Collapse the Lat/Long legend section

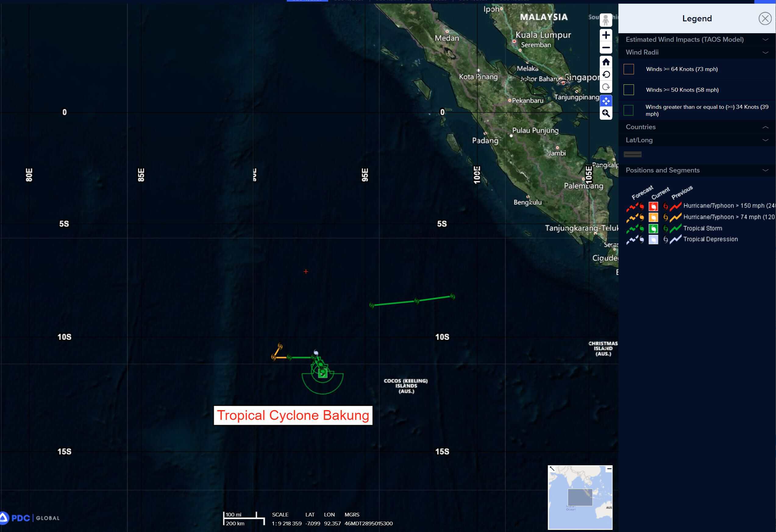[x=696, y=140]
